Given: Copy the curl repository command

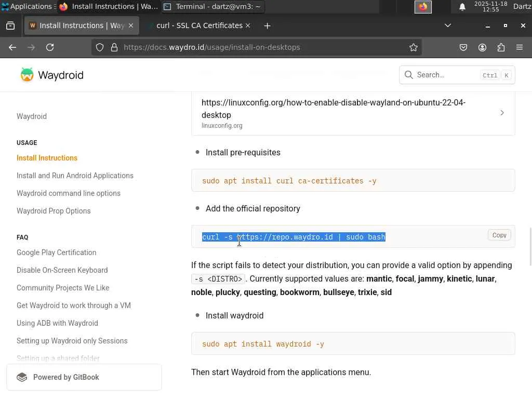Looking at the screenshot, I should coord(499,235).
